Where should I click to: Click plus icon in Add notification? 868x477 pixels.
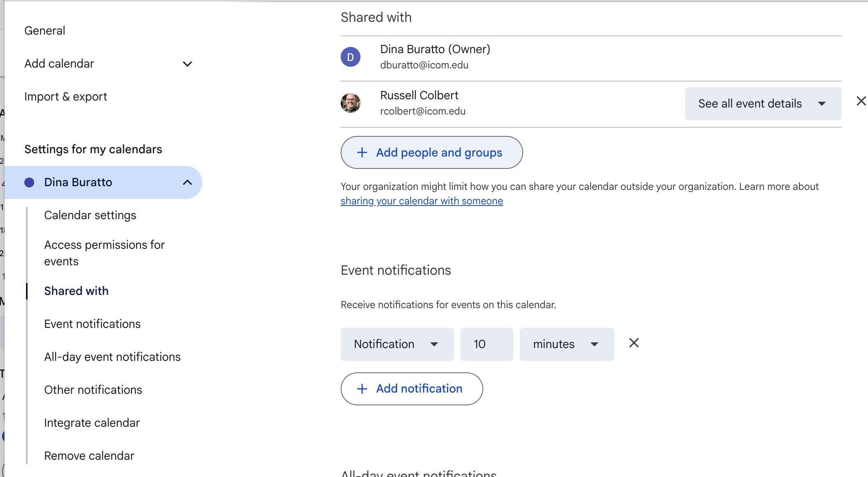tap(362, 389)
